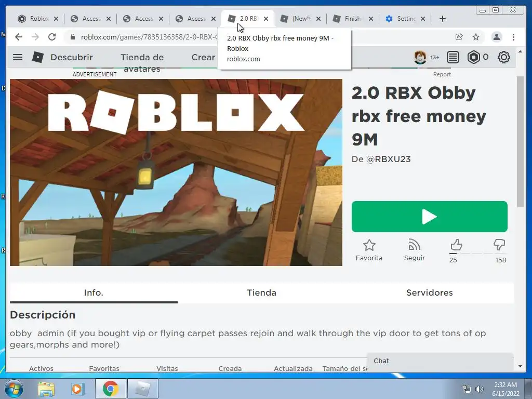Give the game a thumbs down

click(499, 245)
